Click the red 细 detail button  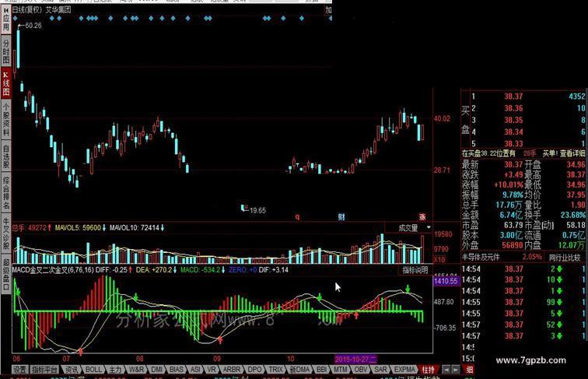pyautogui.click(x=470, y=370)
